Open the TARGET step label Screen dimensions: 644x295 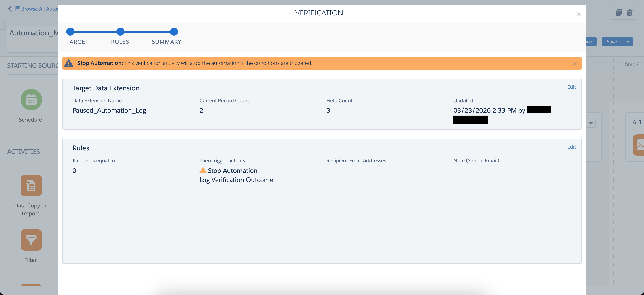pos(78,42)
